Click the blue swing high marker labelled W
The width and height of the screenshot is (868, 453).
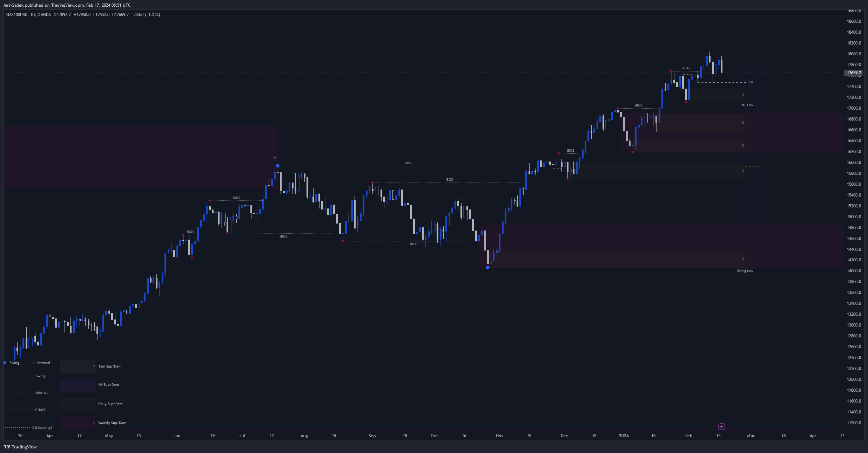point(277,166)
